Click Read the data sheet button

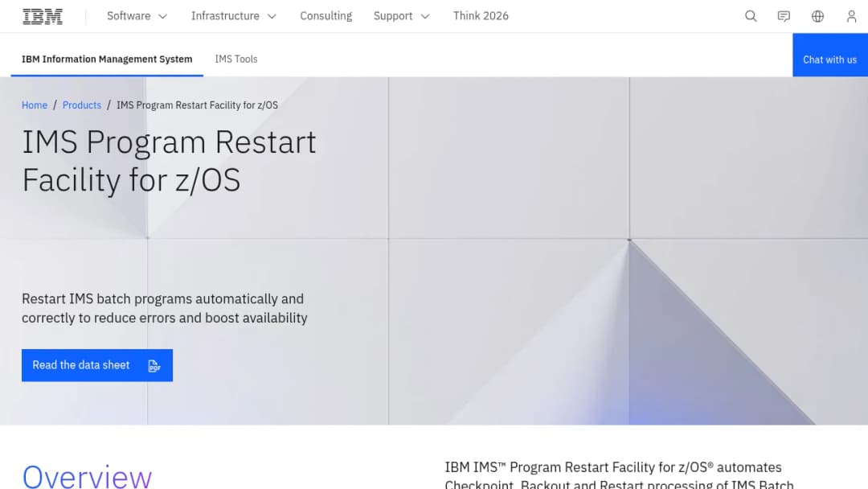(x=97, y=365)
